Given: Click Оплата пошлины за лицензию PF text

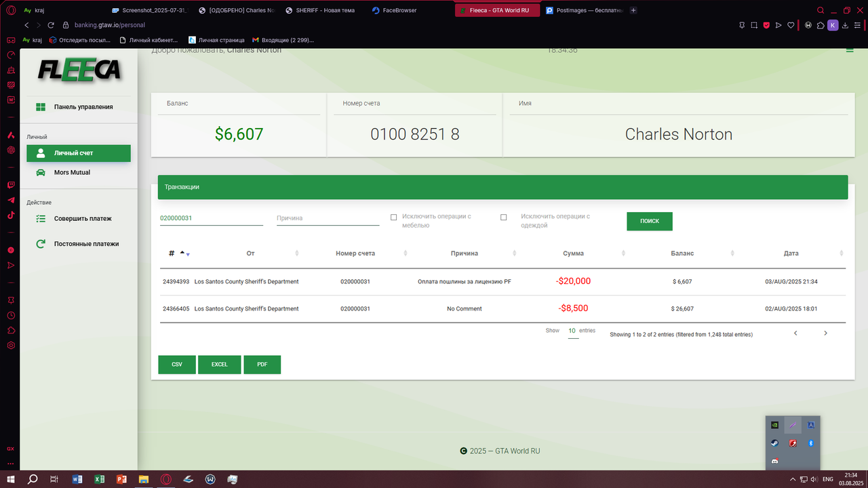Looking at the screenshot, I should [465, 282].
